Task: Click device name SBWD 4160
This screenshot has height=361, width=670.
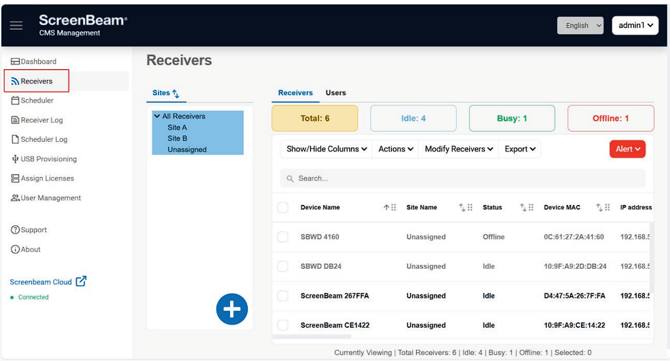Action: pyautogui.click(x=320, y=237)
